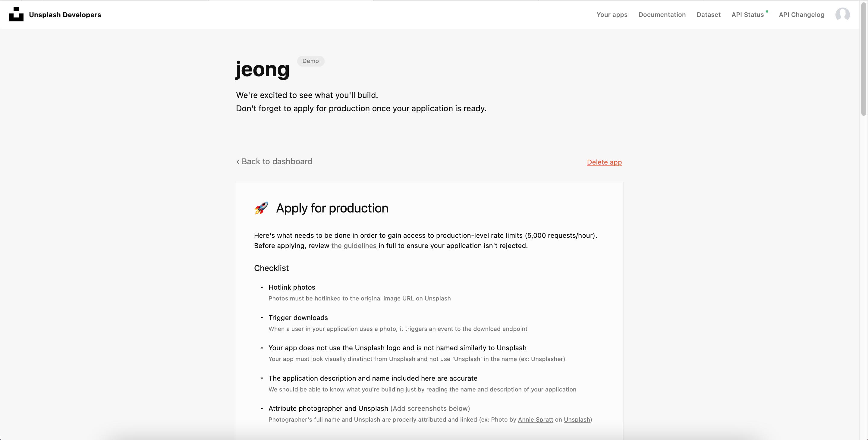Click "Photographer's full name" description text
The height and width of the screenshot is (440, 868).
[430, 420]
